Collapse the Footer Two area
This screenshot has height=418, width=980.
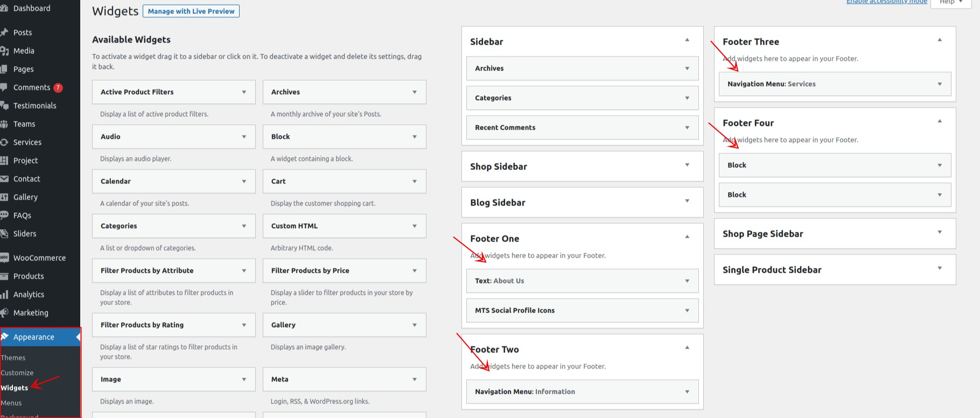pos(687,347)
